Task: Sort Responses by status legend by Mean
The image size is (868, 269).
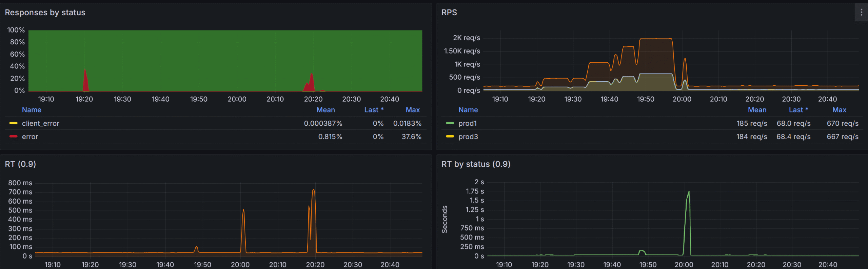Action: (x=325, y=110)
